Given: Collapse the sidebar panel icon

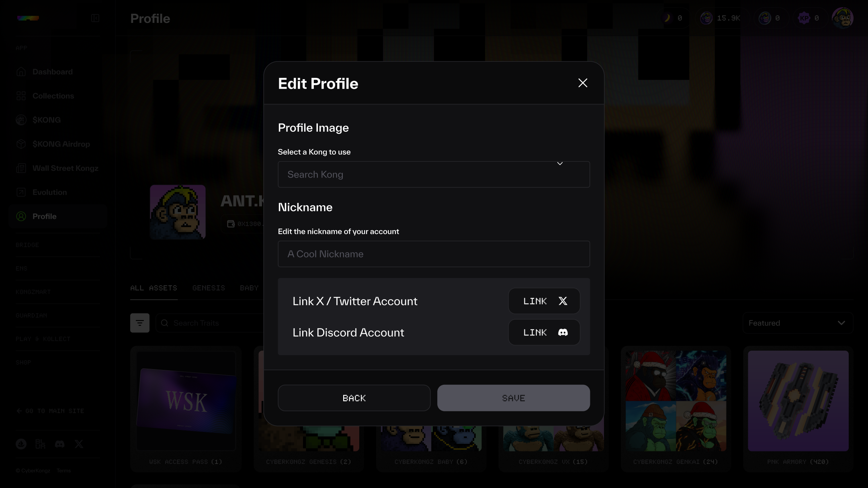Looking at the screenshot, I should pyautogui.click(x=95, y=18).
